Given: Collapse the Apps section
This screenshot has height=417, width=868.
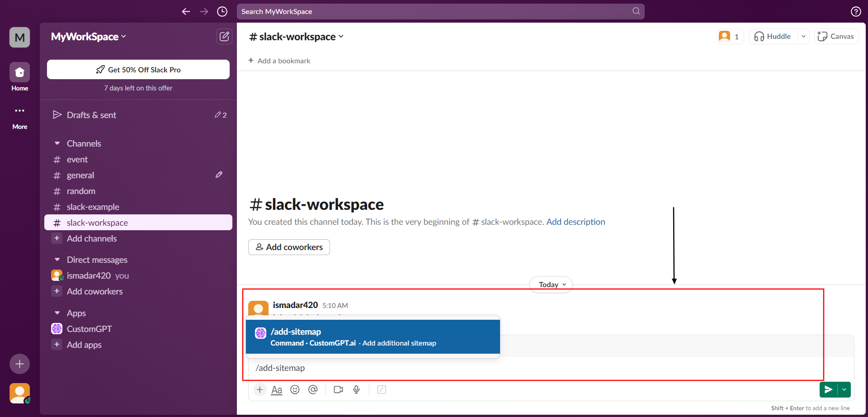Looking at the screenshot, I should click(x=57, y=313).
